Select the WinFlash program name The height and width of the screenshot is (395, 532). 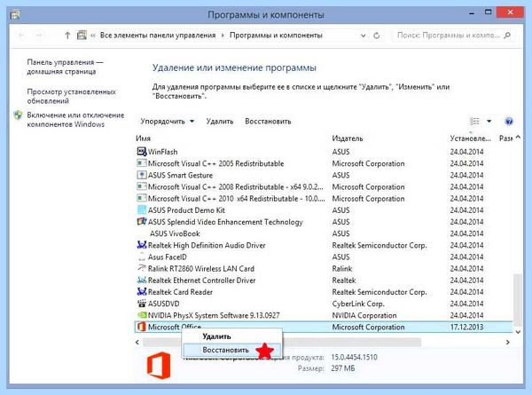[162, 152]
